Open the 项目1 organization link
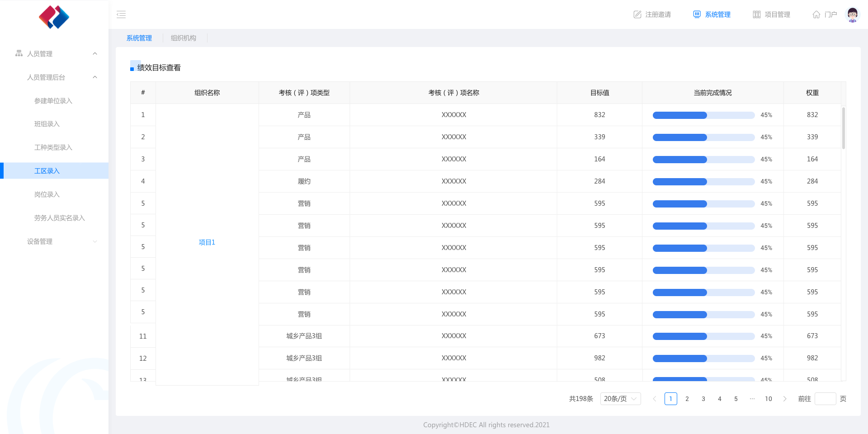 tap(207, 242)
